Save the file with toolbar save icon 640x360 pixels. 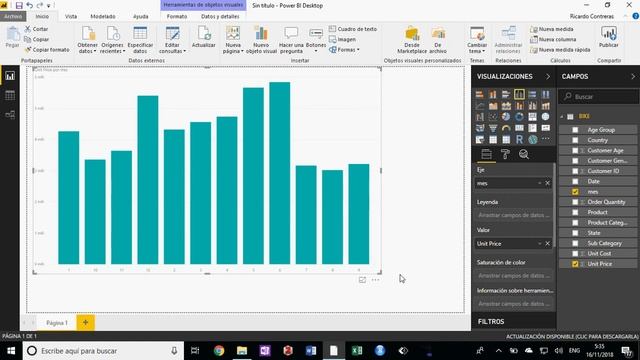click(x=19, y=5)
